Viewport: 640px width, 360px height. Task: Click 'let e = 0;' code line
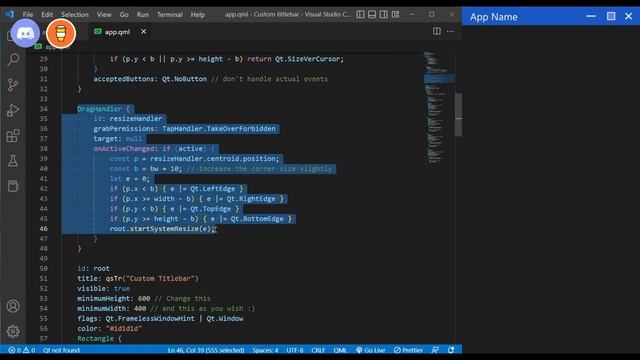(x=130, y=179)
